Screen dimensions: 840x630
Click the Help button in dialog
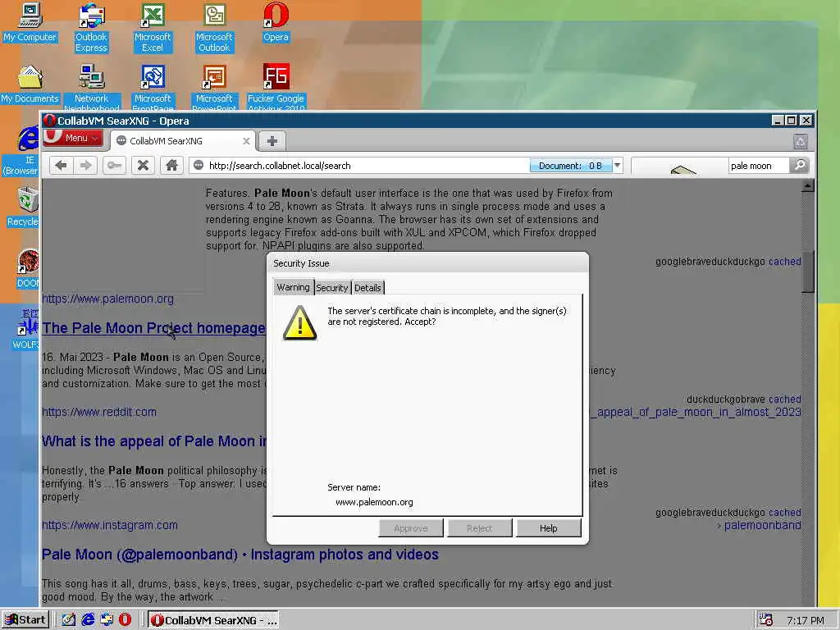[549, 528]
